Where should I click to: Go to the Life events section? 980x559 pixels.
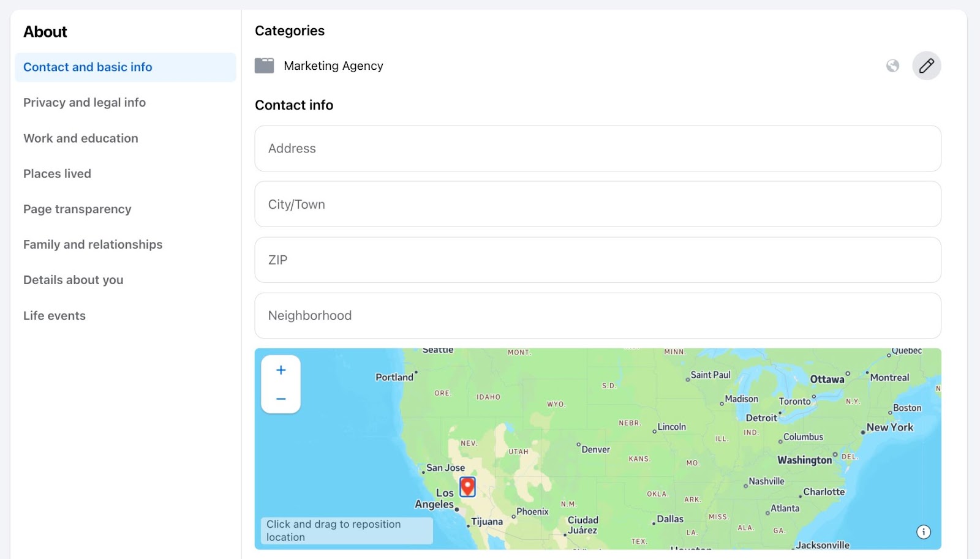pos(54,315)
